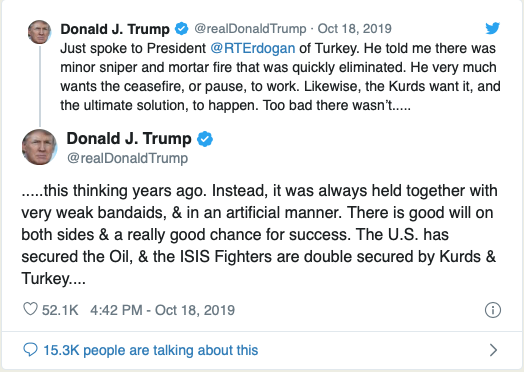Open the large profile avatar of the main tweet

coord(39,147)
